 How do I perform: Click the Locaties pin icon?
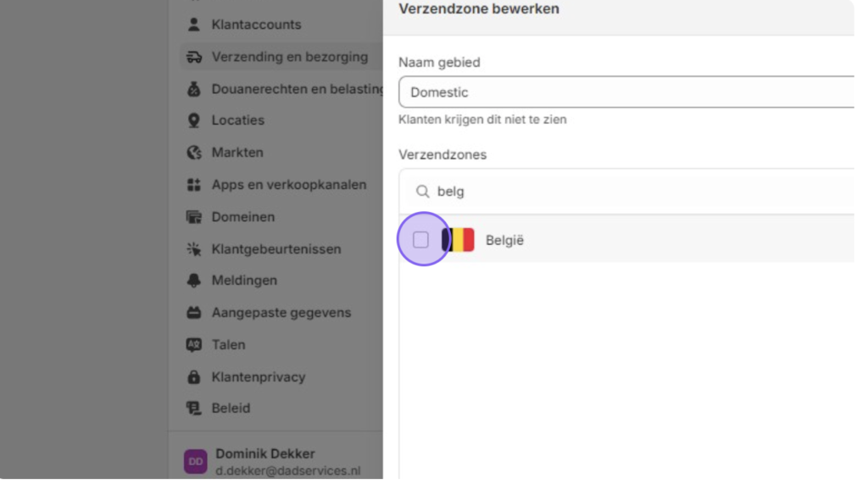194,120
